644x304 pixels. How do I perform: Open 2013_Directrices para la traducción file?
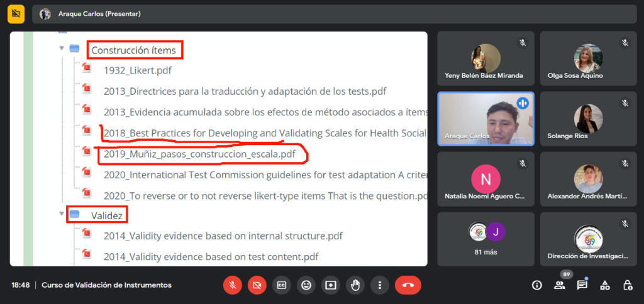click(x=245, y=92)
